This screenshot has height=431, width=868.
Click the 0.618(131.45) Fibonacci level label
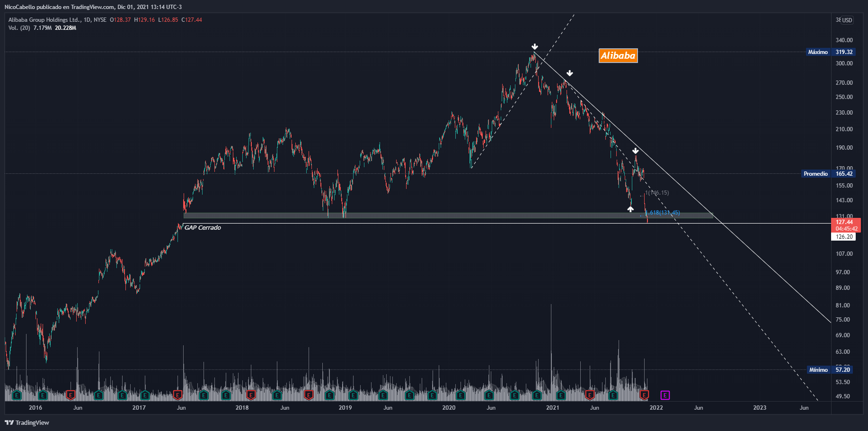(663, 213)
